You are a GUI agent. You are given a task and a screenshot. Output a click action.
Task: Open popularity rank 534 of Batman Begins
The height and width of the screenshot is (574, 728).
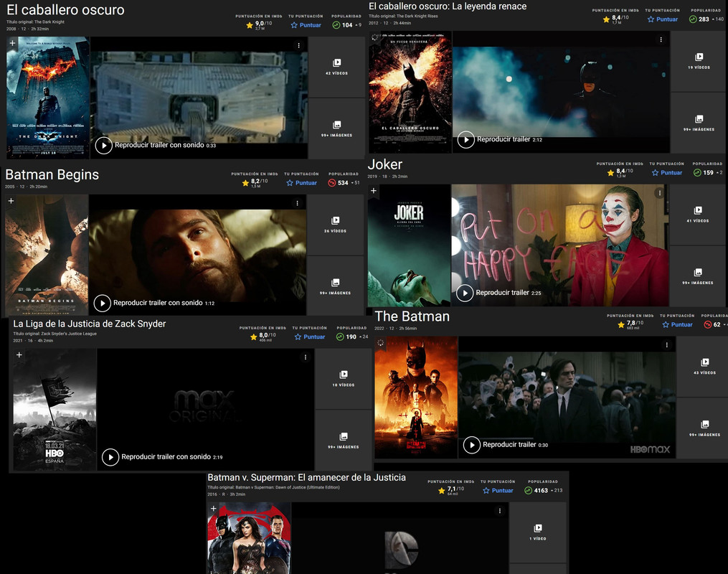click(344, 183)
